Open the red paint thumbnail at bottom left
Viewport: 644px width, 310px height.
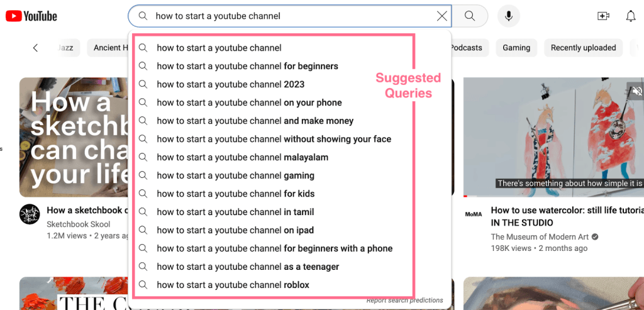(x=74, y=293)
